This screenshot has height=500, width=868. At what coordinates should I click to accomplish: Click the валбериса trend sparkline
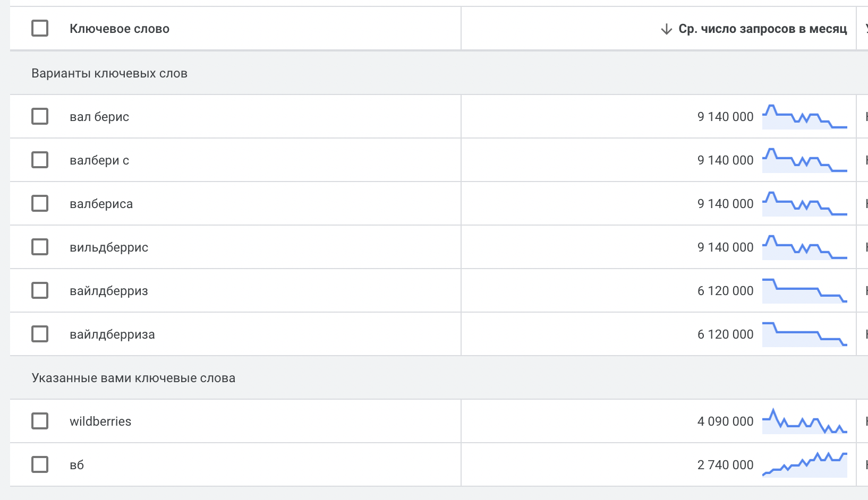point(804,204)
